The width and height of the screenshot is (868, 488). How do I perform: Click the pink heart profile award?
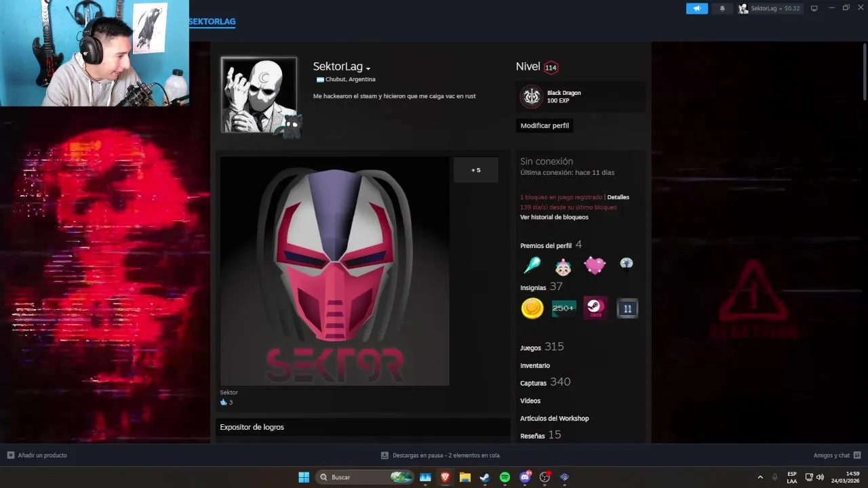point(595,265)
